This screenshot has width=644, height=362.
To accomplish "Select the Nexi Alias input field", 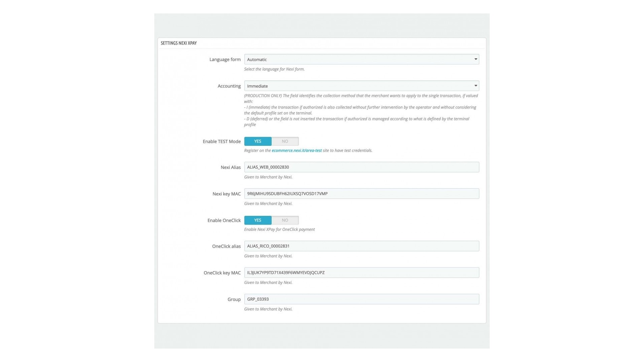I will pos(362,167).
